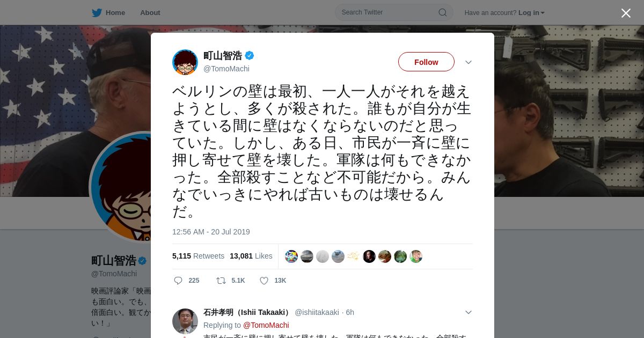Screen dimensions: 644x338
Task: Click the Twitter bird Home icon
Action: pyautogui.click(x=97, y=13)
